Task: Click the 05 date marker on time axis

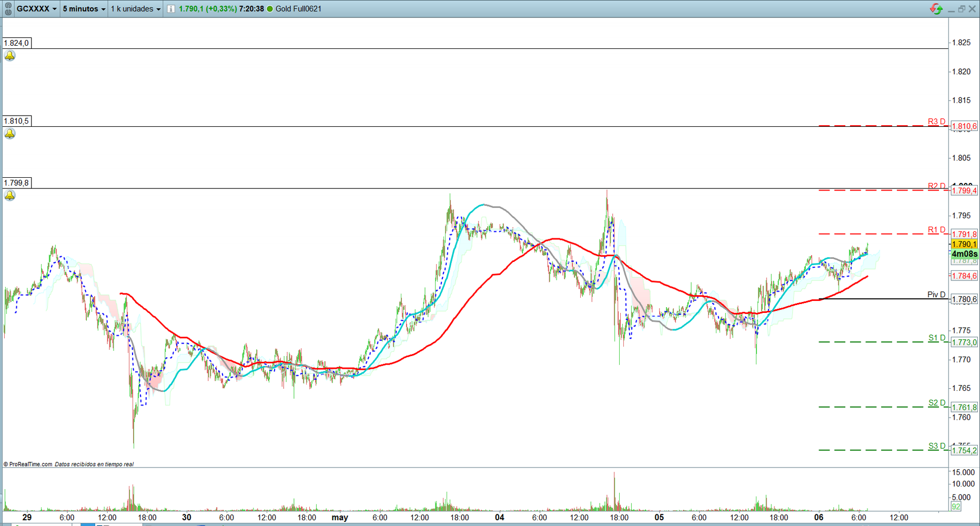Action: click(659, 518)
